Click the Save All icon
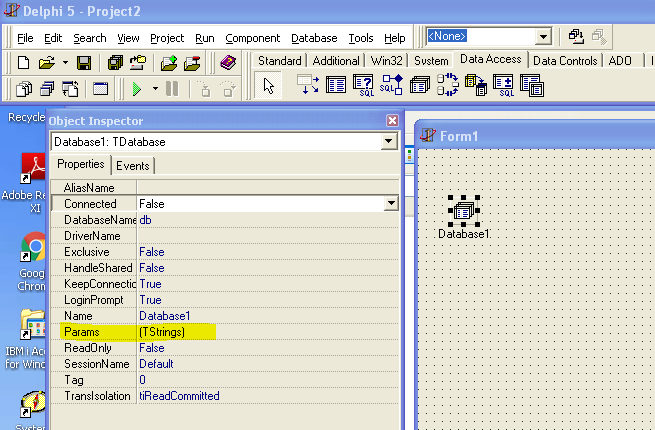Image resolution: width=655 pixels, height=430 pixels. (115, 63)
